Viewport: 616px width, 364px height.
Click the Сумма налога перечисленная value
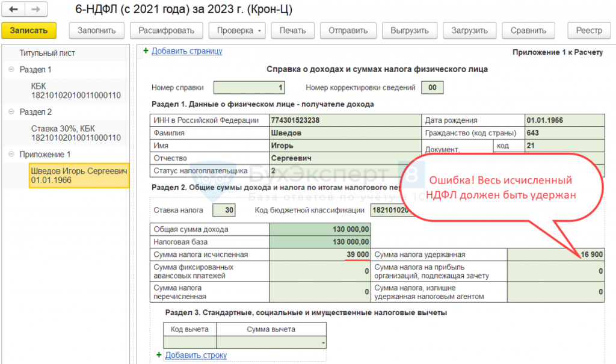pyautogui.click(x=320, y=292)
